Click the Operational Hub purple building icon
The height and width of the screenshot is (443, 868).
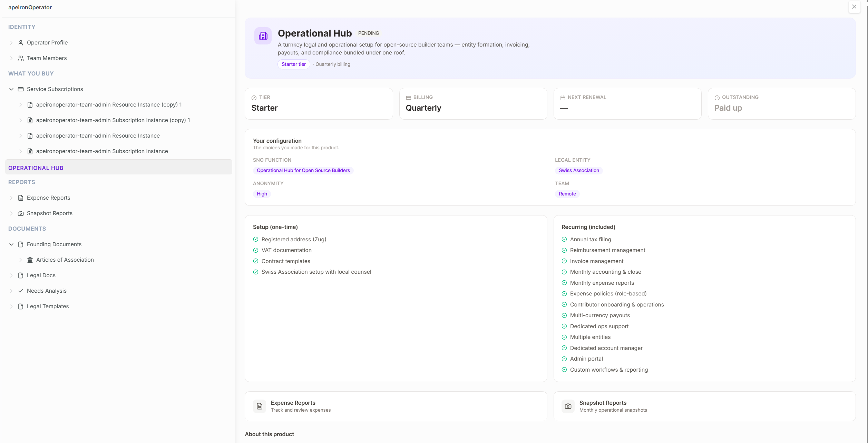click(x=263, y=36)
